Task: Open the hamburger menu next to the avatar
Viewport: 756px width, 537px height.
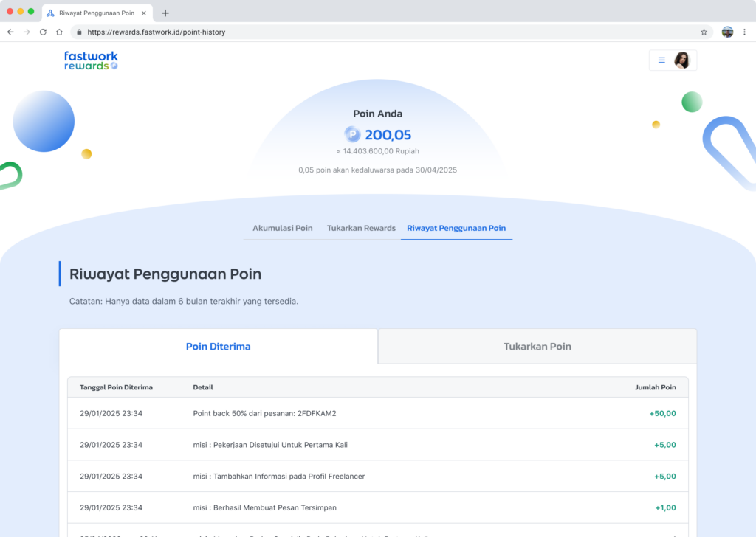Action: (x=661, y=60)
